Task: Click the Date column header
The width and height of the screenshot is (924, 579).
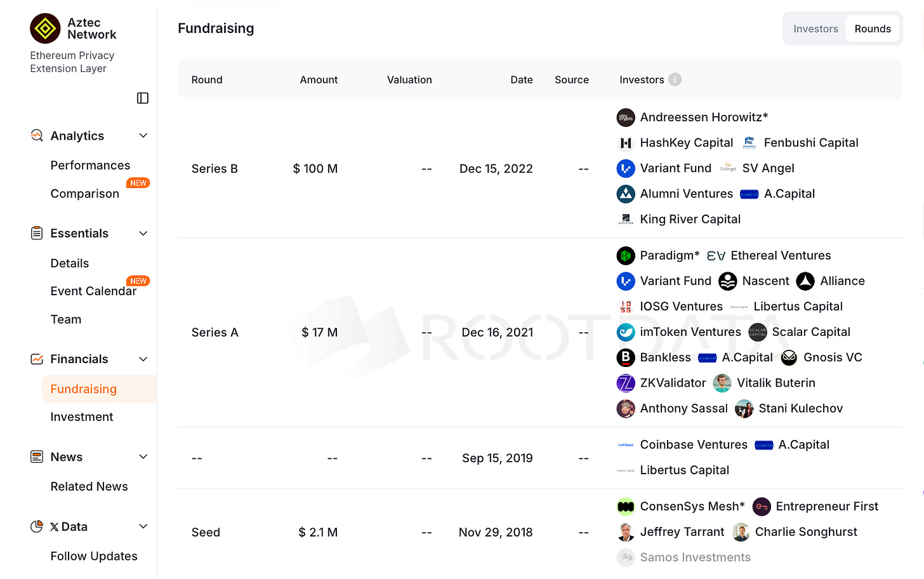Action: coord(522,79)
